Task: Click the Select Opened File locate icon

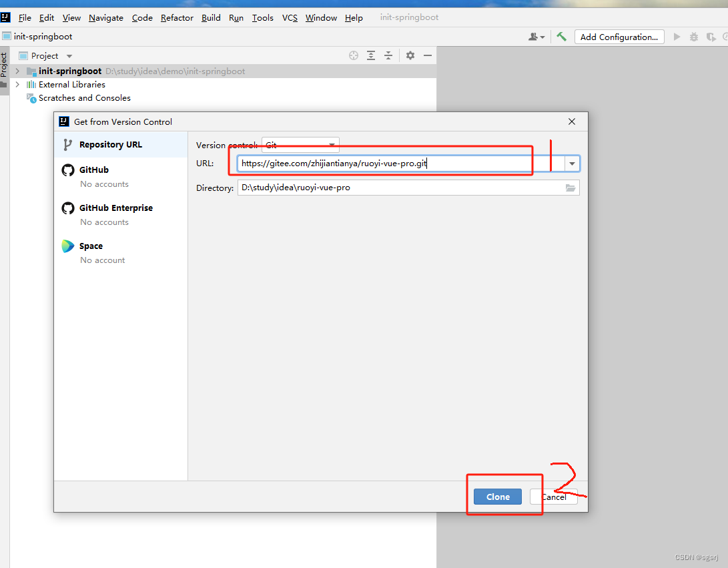Action: [x=353, y=55]
